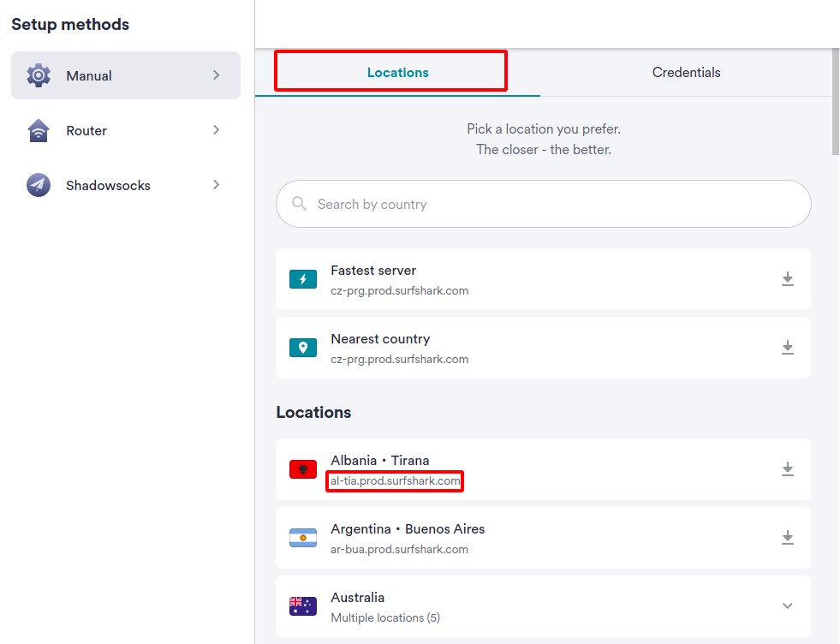
Task: Download the Nearest country configuration
Action: click(787, 347)
